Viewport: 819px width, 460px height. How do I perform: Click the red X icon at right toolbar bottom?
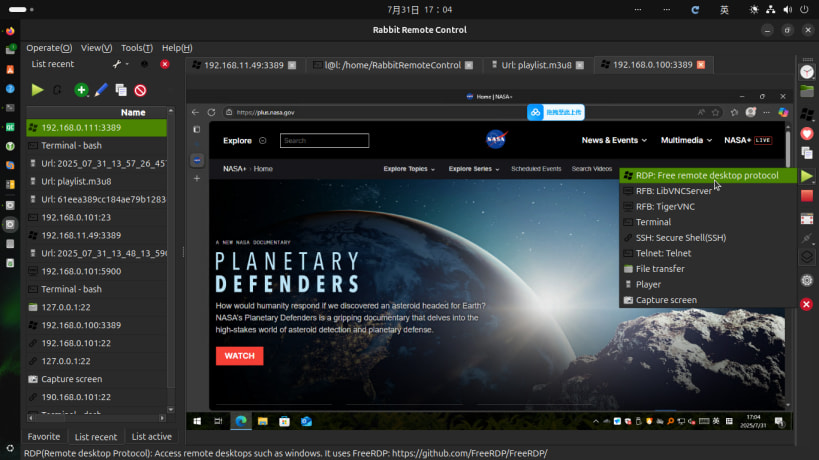[806, 304]
